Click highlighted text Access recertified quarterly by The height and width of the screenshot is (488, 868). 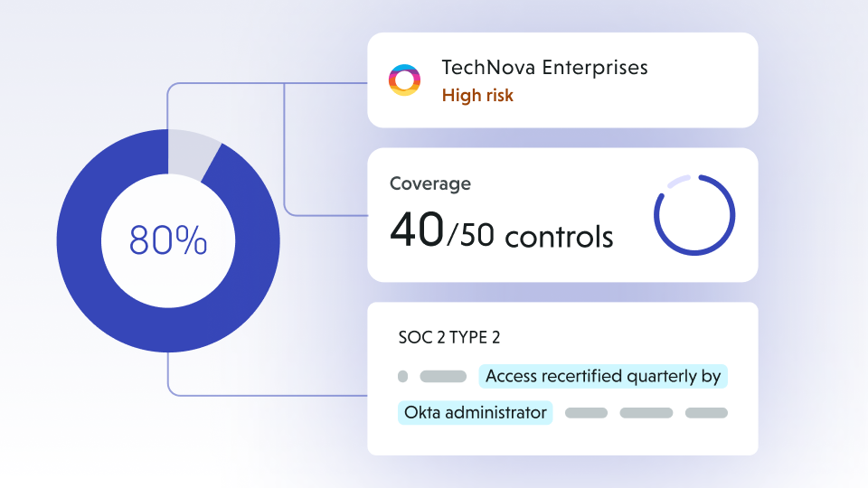(603, 376)
